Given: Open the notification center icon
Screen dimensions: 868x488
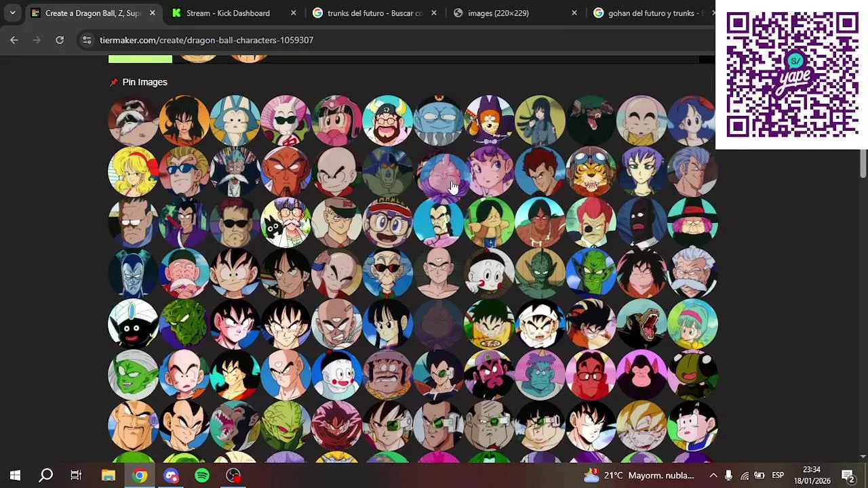Looking at the screenshot, I should pyautogui.click(x=848, y=475).
